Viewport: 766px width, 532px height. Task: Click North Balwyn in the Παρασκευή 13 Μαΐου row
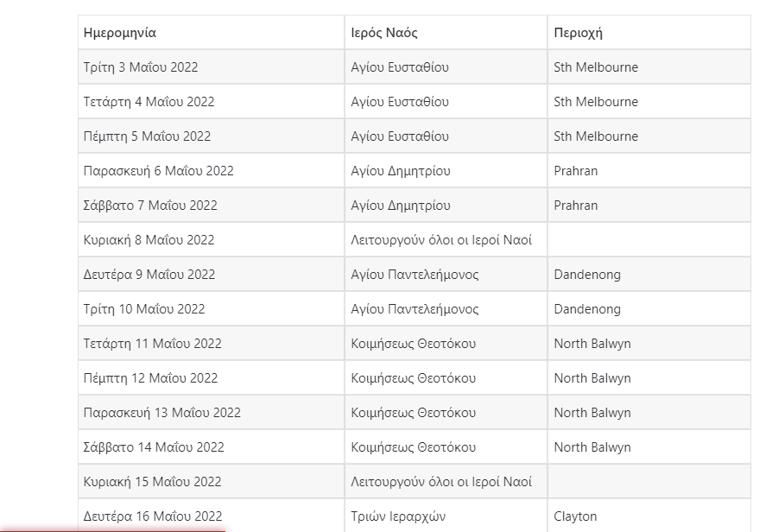tap(592, 413)
